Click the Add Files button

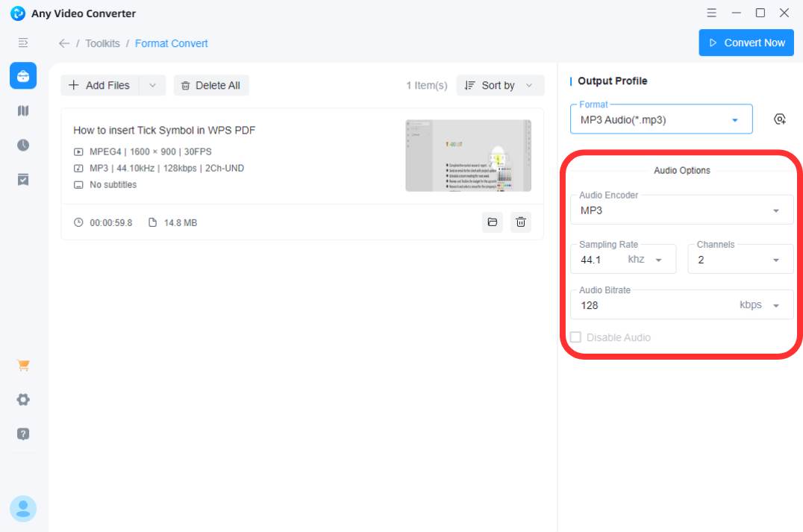pos(100,86)
